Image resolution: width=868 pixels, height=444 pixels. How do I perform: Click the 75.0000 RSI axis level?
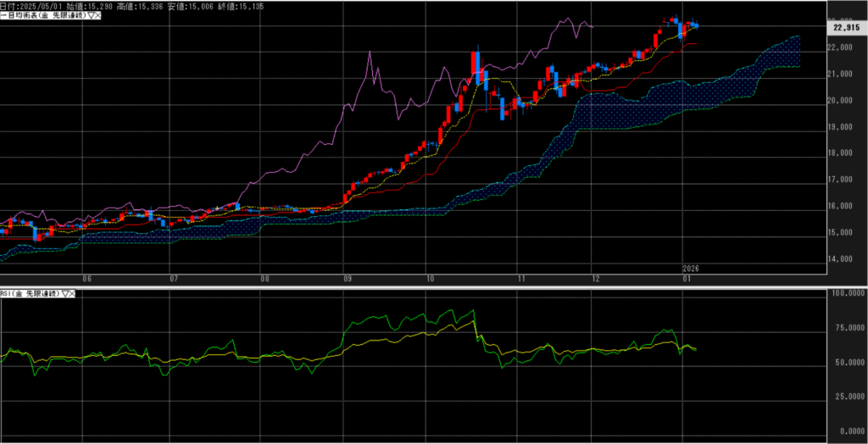click(x=847, y=327)
